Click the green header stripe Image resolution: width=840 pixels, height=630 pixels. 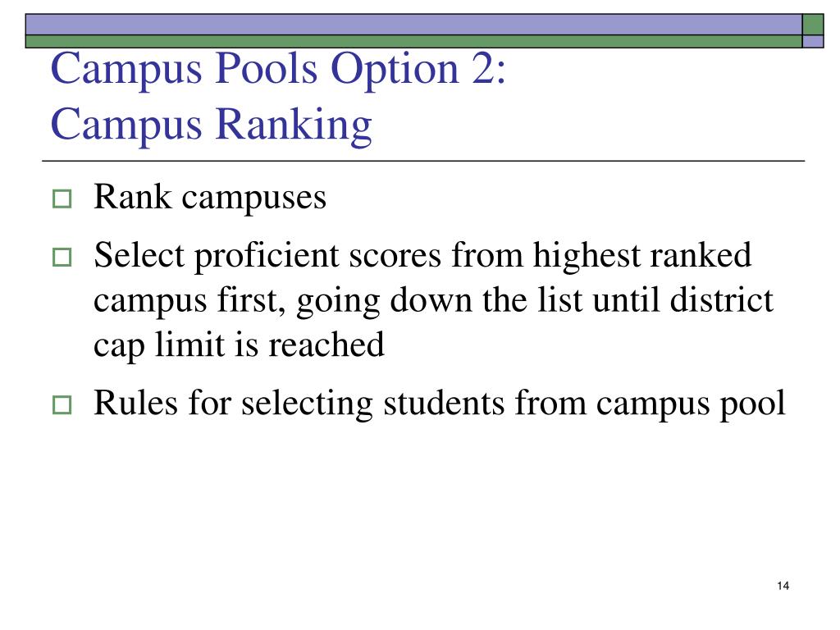[x=413, y=42]
